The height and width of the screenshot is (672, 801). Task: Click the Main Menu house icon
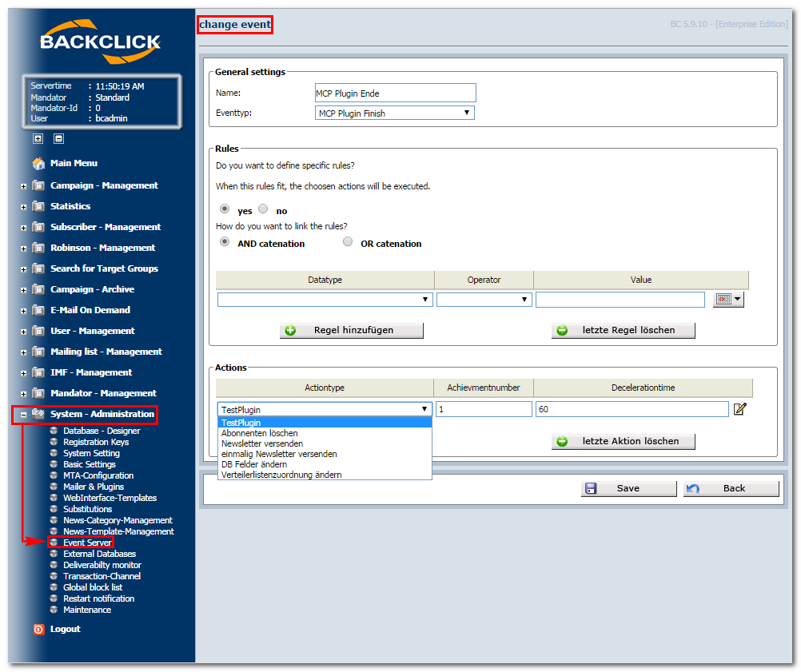38,163
